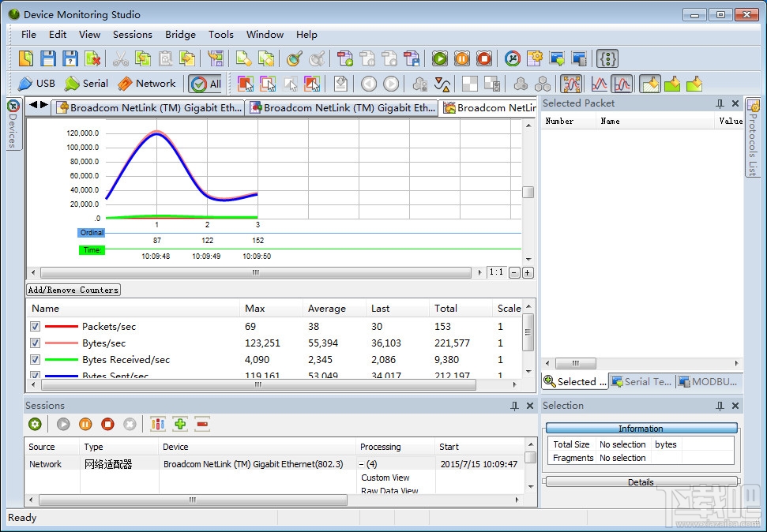Select the Serial device filter
Viewport: 767px width, 532px height.
tap(86, 84)
